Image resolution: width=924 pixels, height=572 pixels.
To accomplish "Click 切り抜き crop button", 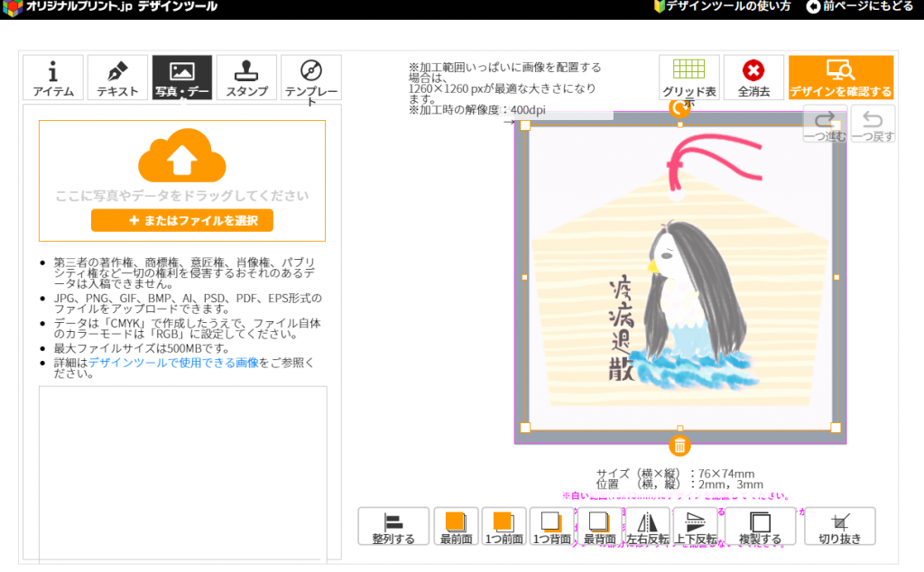I will (840, 526).
